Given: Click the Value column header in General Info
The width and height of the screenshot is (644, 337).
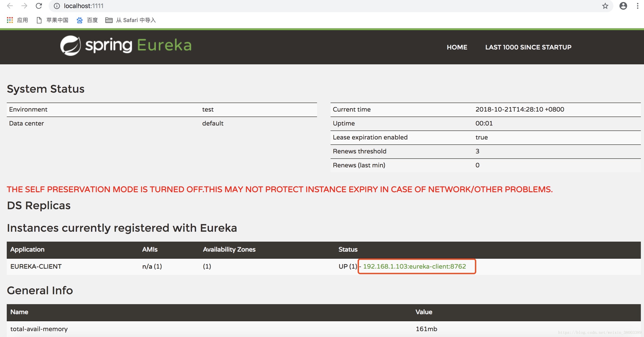Looking at the screenshot, I should pyautogui.click(x=424, y=312).
